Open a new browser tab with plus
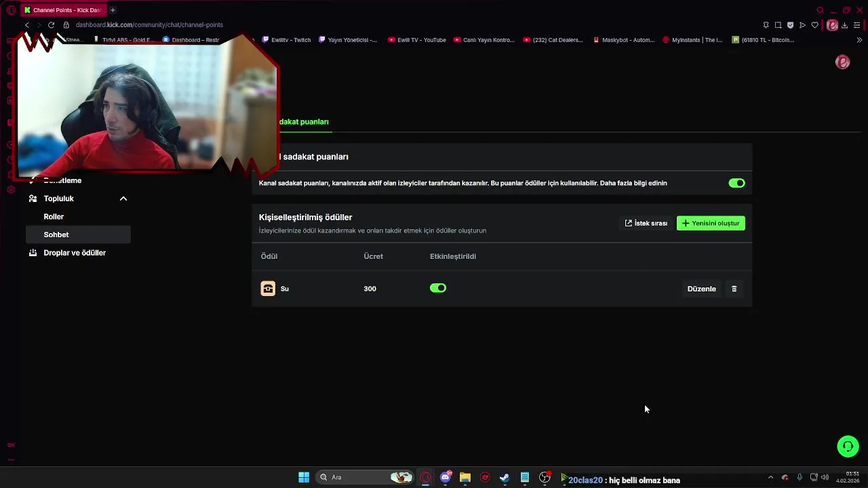Viewport: 868px width, 488px height. tap(113, 10)
